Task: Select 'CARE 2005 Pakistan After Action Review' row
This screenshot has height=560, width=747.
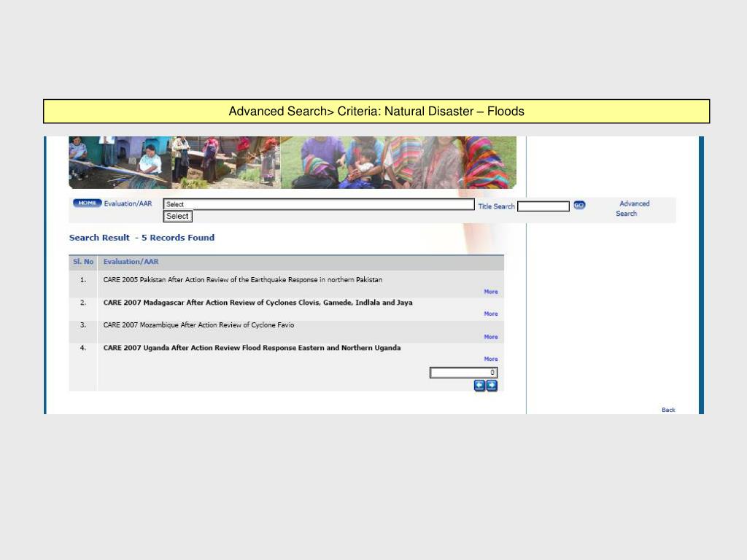Action: click(x=286, y=285)
